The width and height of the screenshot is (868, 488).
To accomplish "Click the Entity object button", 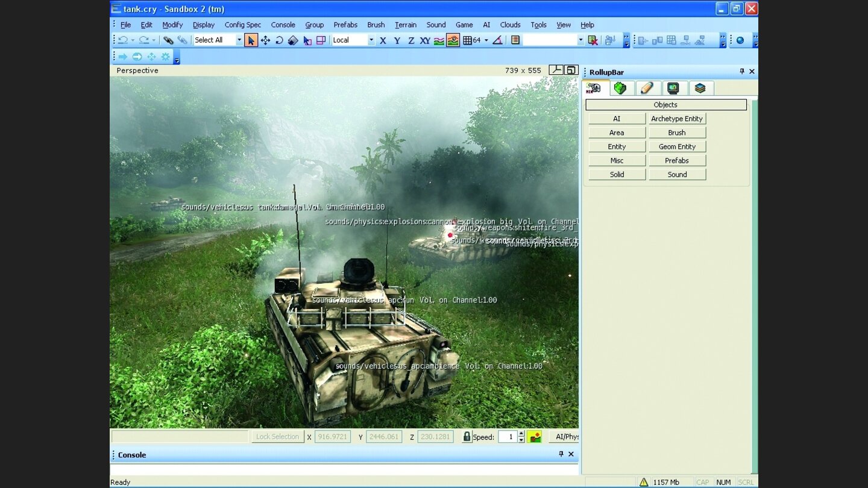I will pos(617,146).
